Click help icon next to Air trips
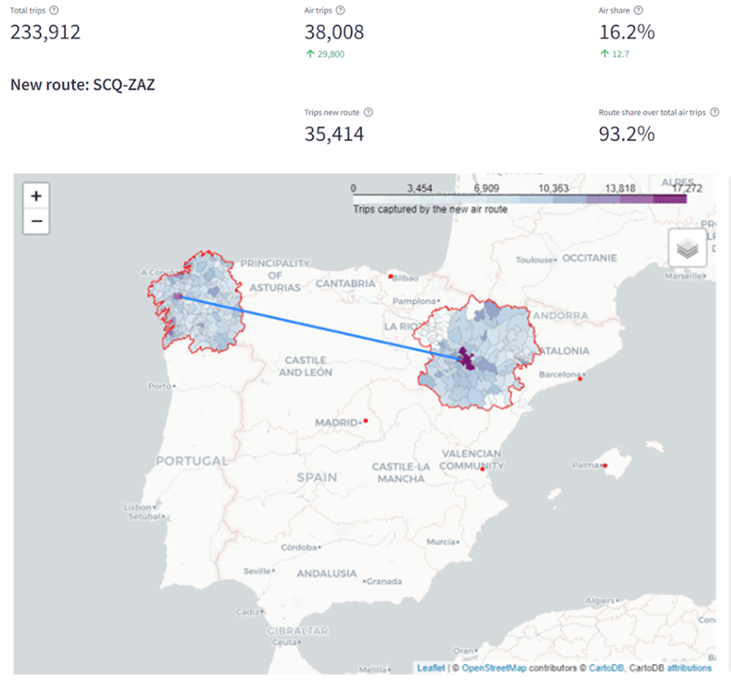 tap(341, 10)
